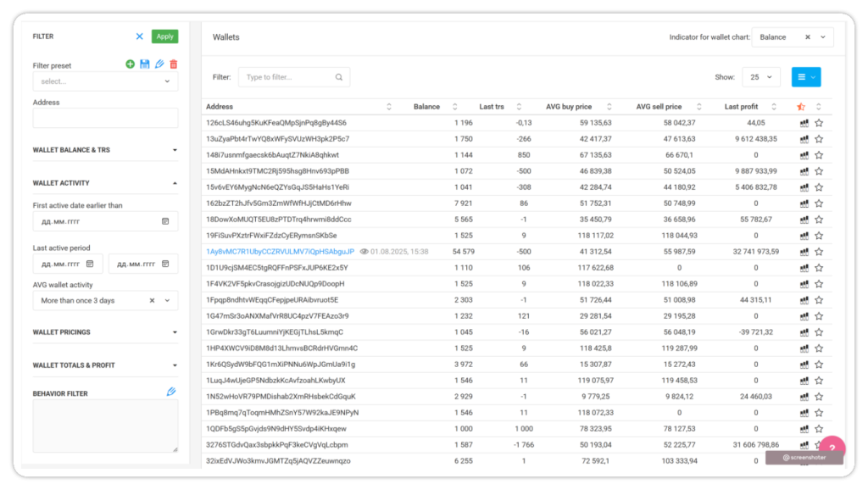Star the wallet 162bzZT2hJfv5Gm3ZmWfWfHJjCtMD6rHhw as favorite
This screenshot has width=868, height=490.
[x=819, y=203]
